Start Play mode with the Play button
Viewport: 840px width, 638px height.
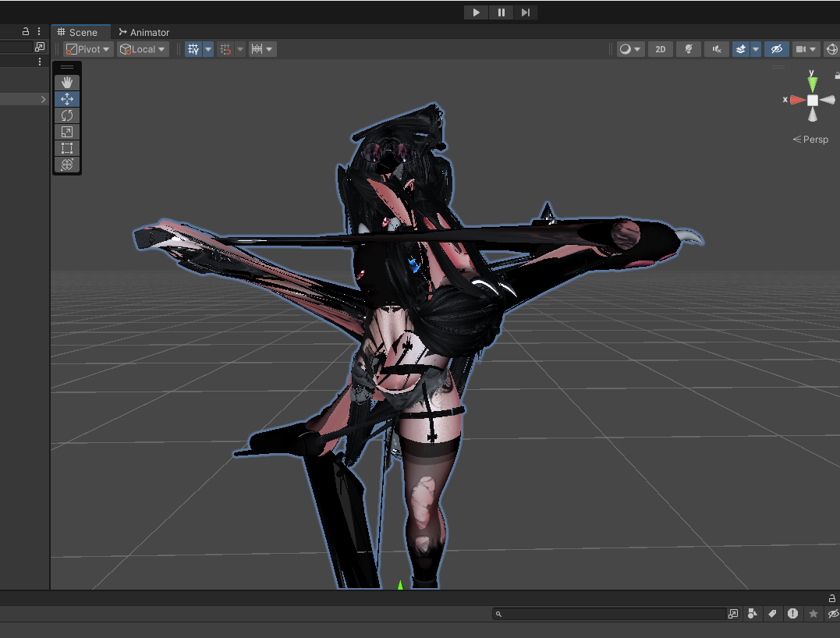476,12
